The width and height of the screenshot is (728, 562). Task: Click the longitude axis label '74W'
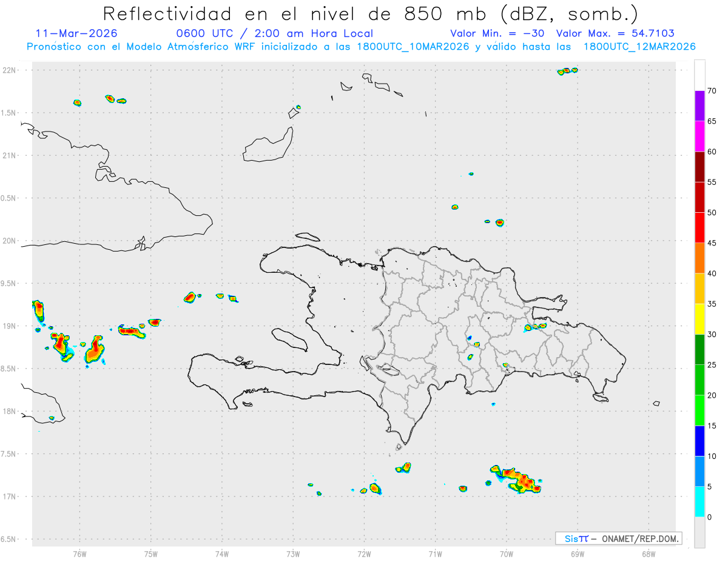tap(221, 554)
